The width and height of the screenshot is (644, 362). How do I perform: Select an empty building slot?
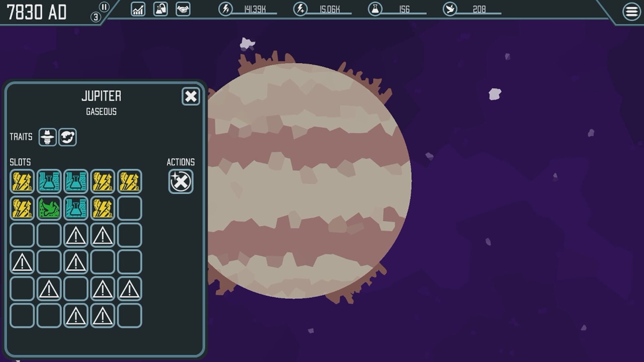[x=129, y=208]
